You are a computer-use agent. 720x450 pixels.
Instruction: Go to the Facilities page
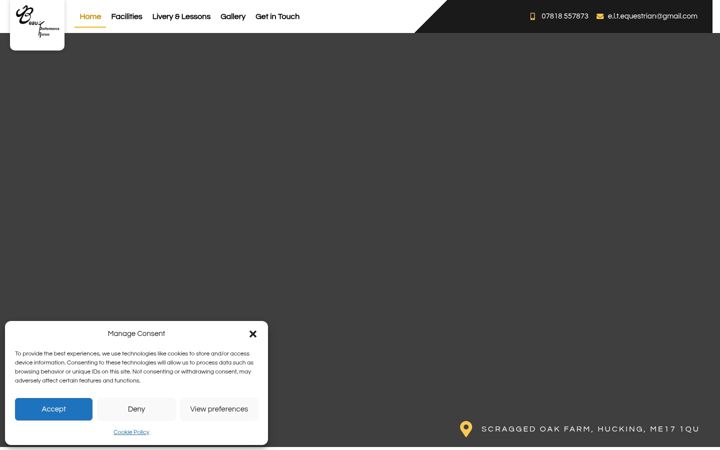127,17
